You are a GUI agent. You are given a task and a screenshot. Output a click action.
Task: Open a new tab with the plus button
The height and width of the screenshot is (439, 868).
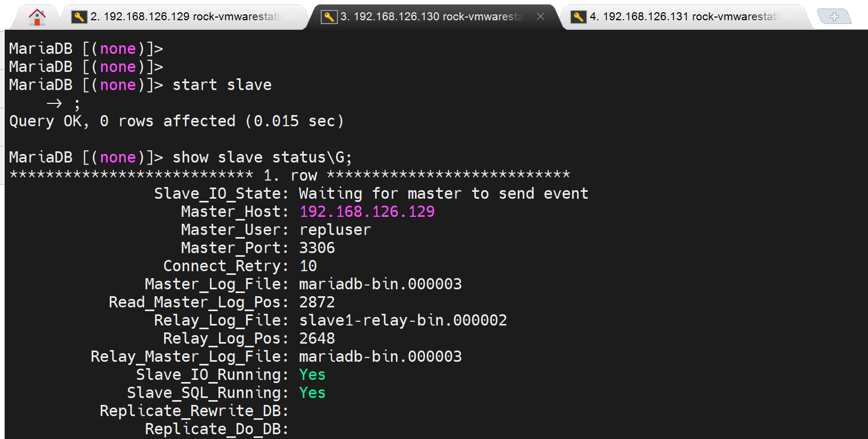834,17
